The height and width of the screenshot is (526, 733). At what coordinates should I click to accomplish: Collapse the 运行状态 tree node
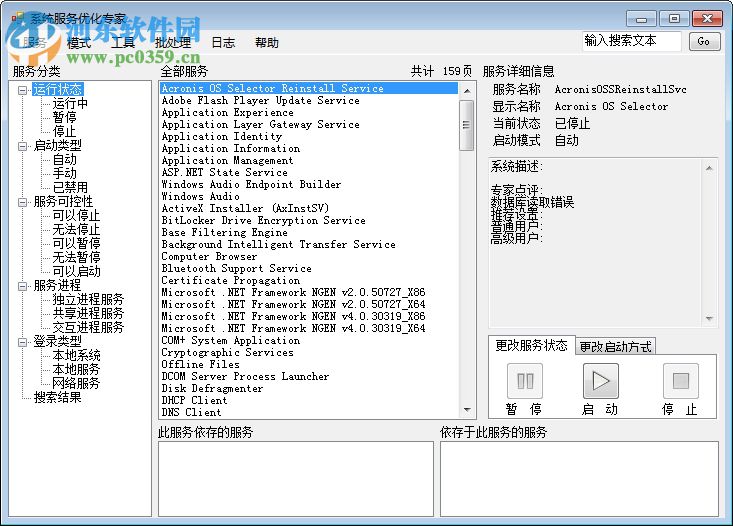click(22, 90)
